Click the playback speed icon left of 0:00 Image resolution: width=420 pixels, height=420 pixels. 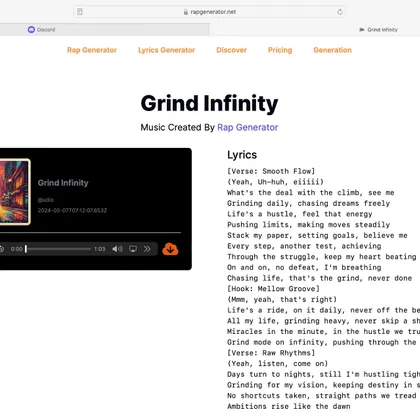pos(2,249)
